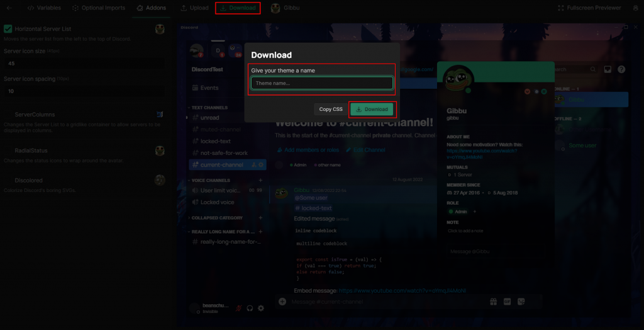
Task: Click the Server icon spacing field showing 10
Action: tap(85, 91)
